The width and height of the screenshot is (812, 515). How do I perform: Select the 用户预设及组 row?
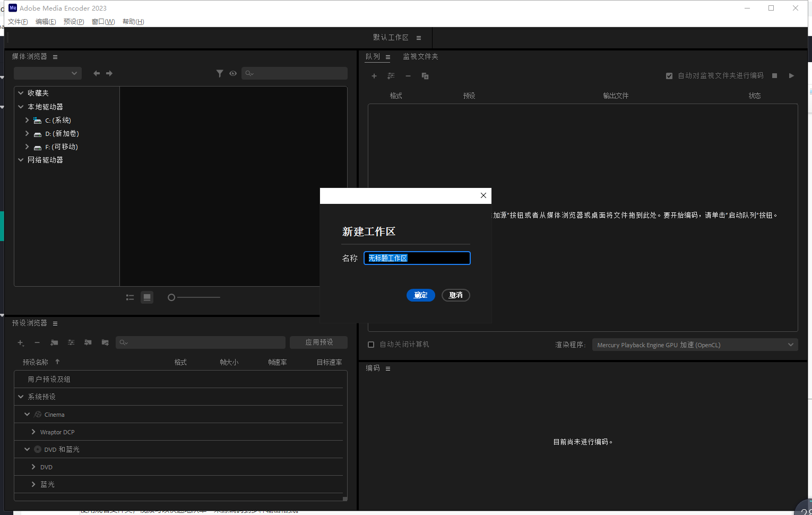click(178, 379)
